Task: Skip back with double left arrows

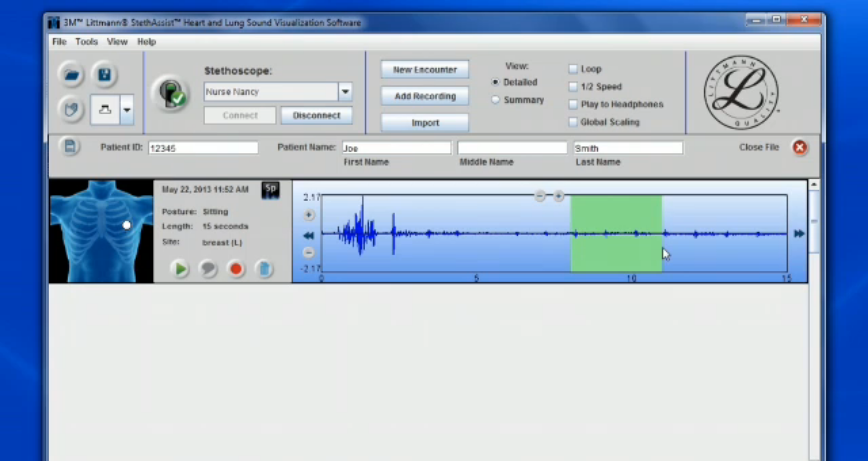Action: click(x=309, y=235)
